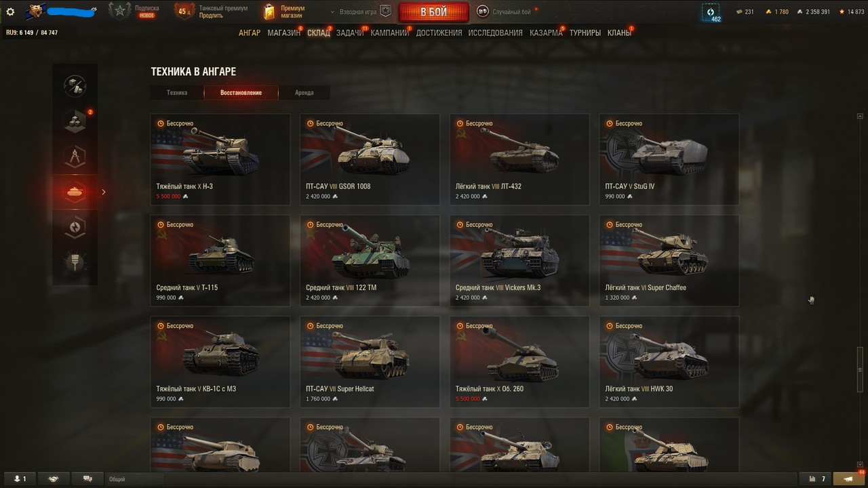Click Продлить tank premium link
868x488 pixels.
211,16
